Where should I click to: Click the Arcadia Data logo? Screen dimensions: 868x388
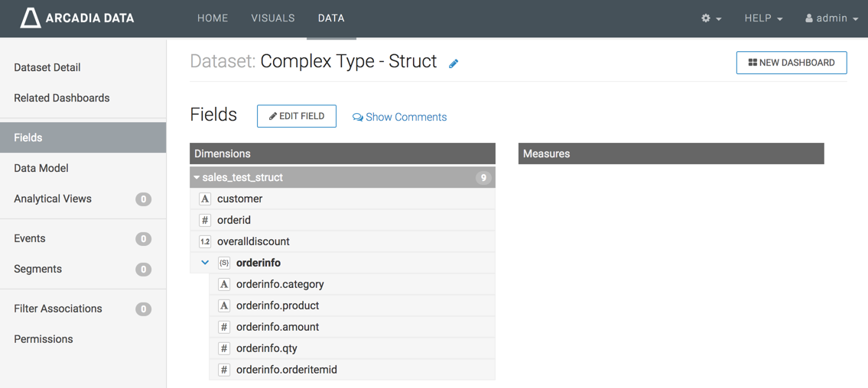click(76, 18)
